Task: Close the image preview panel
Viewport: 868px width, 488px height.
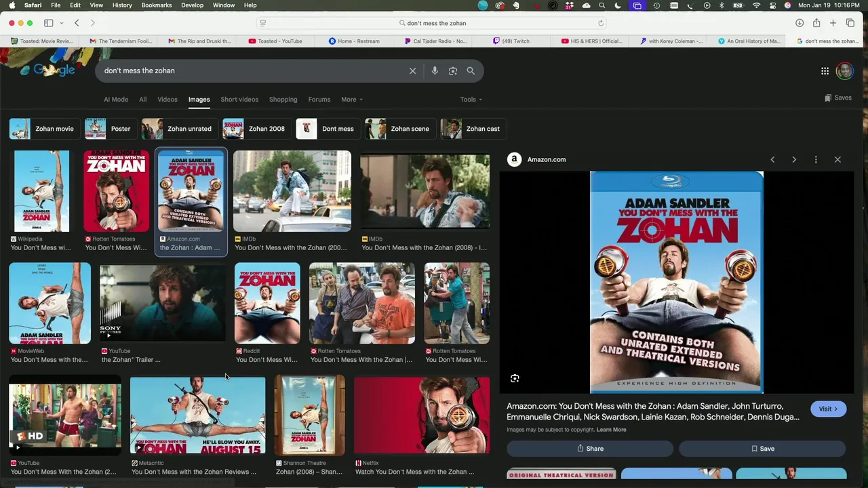Action: pyautogui.click(x=837, y=159)
